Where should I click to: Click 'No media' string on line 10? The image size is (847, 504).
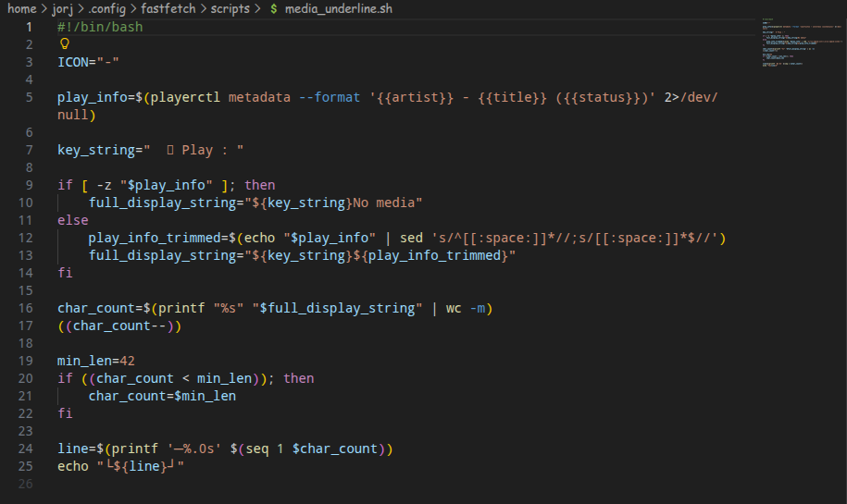(x=383, y=203)
